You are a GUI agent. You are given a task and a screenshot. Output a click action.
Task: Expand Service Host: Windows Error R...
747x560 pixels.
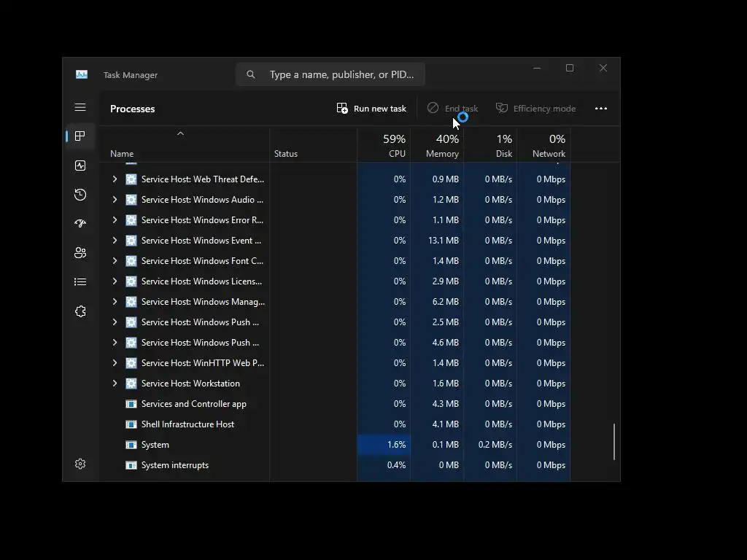115,220
